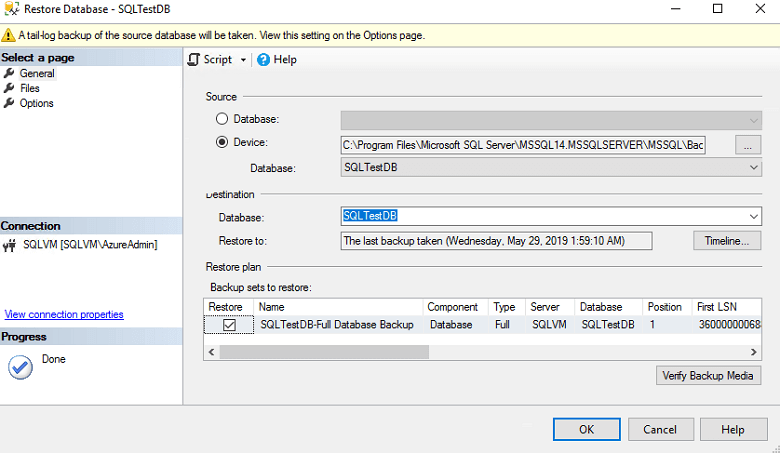Click the horizontal scrollbar thumb
Screen dimensions: 780x453
[x=324, y=352]
